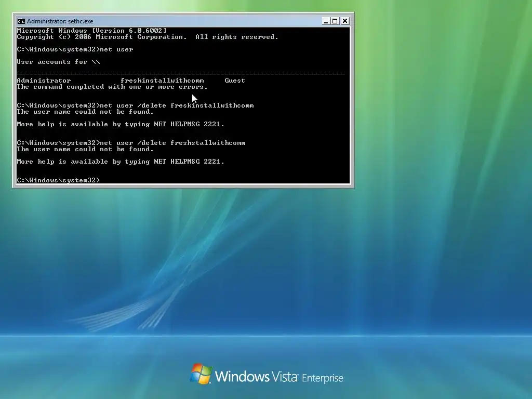Click the 'net user /delete freskinstallwithcomm' command
This screenshot has width=532, height=399.
(x=136, y=105)
